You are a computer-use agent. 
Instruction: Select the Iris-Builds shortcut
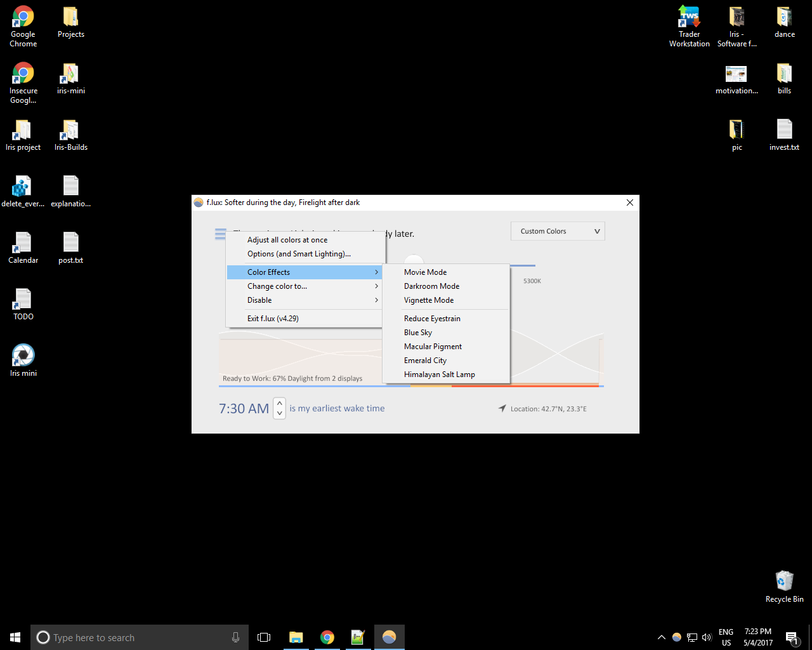[x=71, y=135]
